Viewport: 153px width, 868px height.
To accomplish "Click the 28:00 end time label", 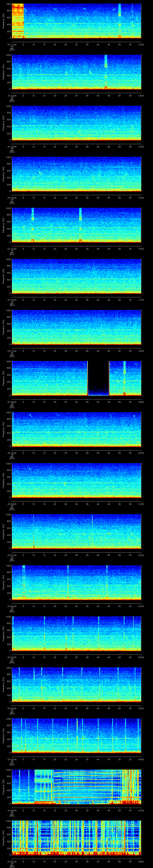I will tap(141, 861).
